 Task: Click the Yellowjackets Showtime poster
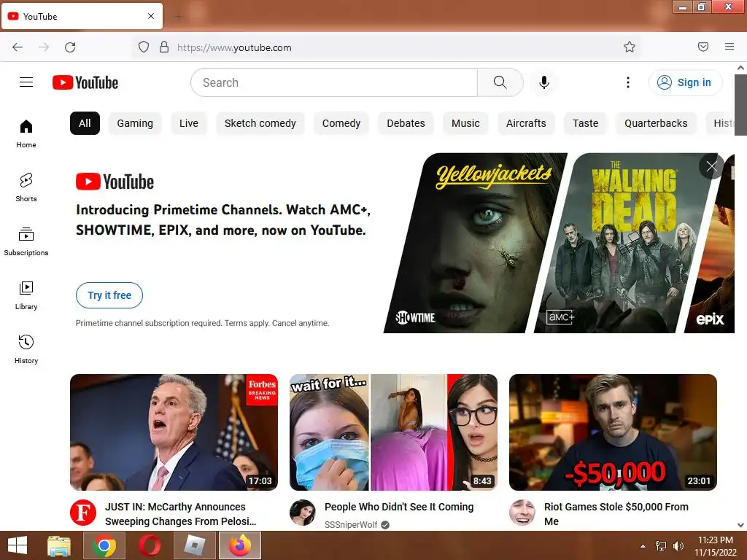[476, 243]
